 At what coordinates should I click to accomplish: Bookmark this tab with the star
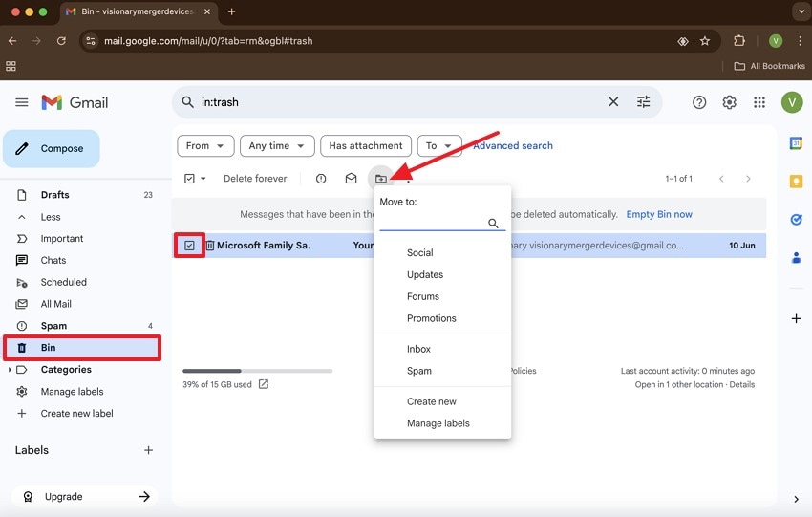(705, 41)
